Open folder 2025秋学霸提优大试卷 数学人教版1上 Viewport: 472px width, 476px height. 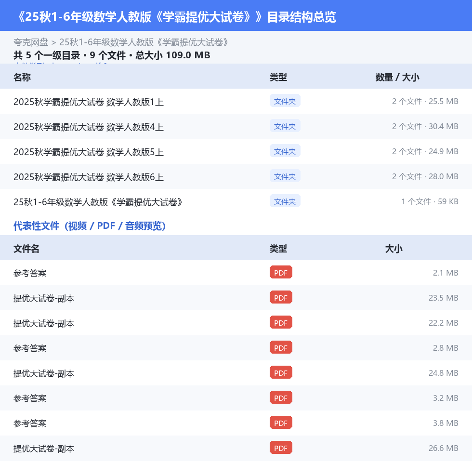point(88,102)
